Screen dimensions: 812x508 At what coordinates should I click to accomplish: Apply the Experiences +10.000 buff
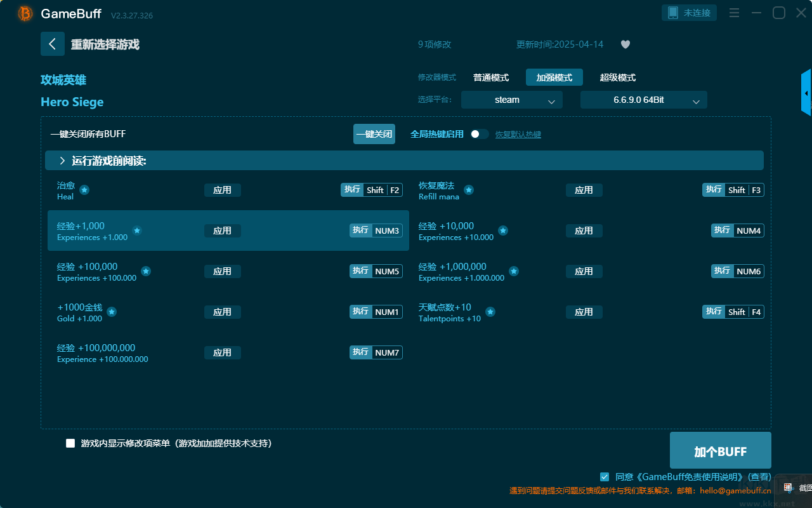coord(584,231)
